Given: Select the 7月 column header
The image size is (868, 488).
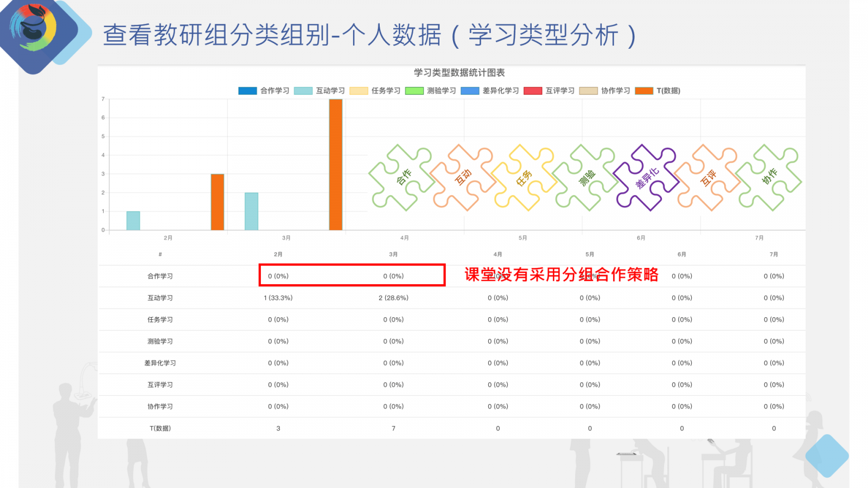Looking at the screenshot, I should (x=774, y=253).
